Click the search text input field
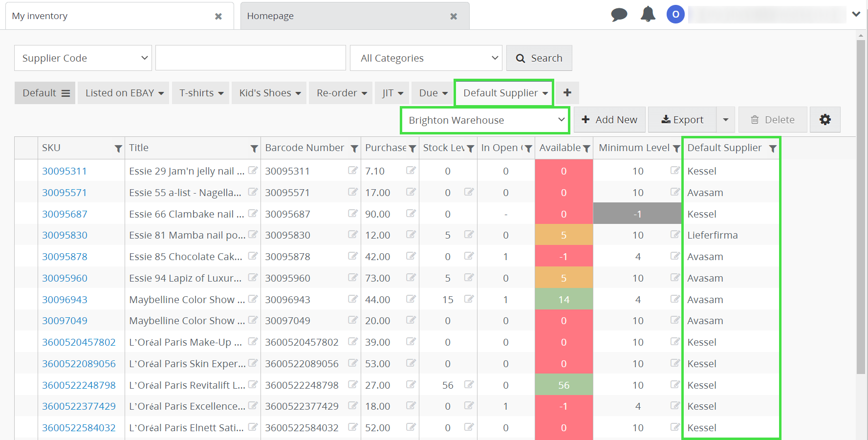868x440 pixels. [250, 58]
